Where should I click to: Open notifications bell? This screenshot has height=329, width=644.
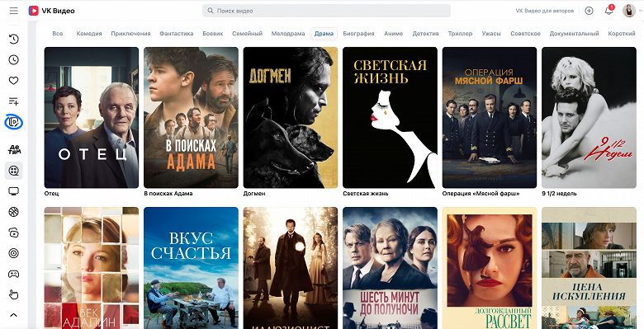click(608, 11)
